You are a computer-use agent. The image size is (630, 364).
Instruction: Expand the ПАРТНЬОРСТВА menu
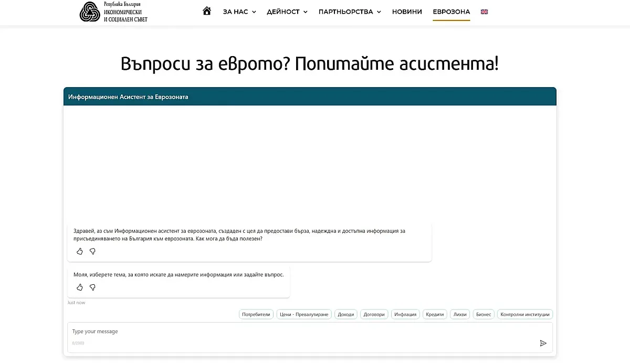point(350,12)
